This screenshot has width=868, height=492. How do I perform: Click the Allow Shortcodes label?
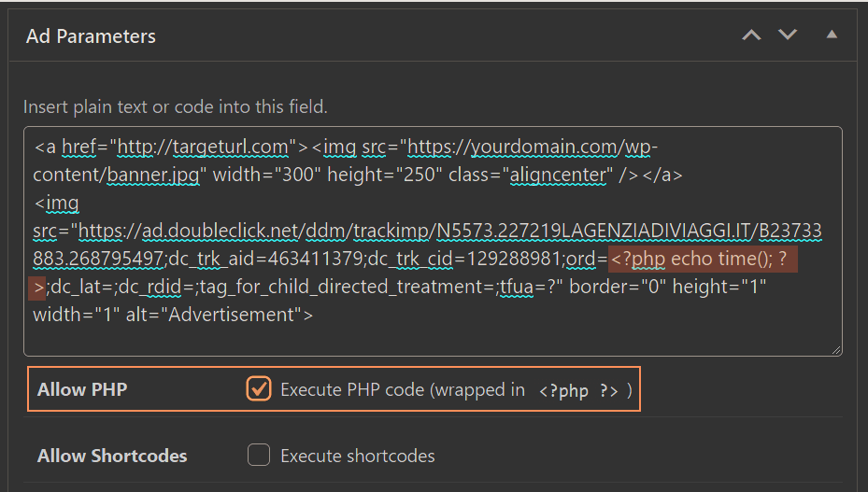point(112,457)
